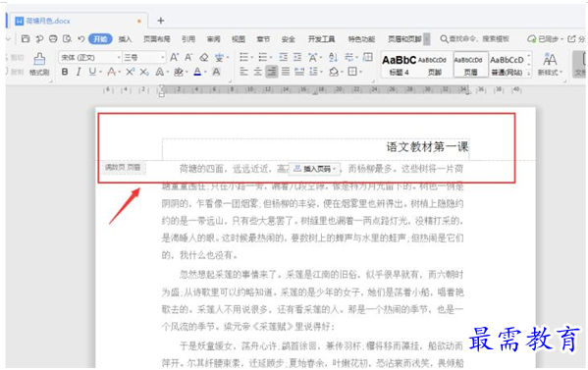588x370 pixels.
Task: Toggle character shading (boxed A) button
Action: point(216,72)
